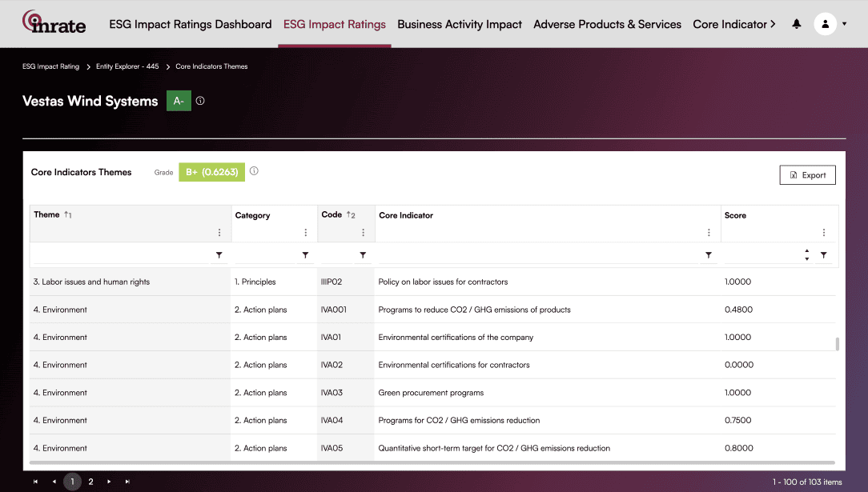Focus the Score filter numeric input

pos(763,255)
